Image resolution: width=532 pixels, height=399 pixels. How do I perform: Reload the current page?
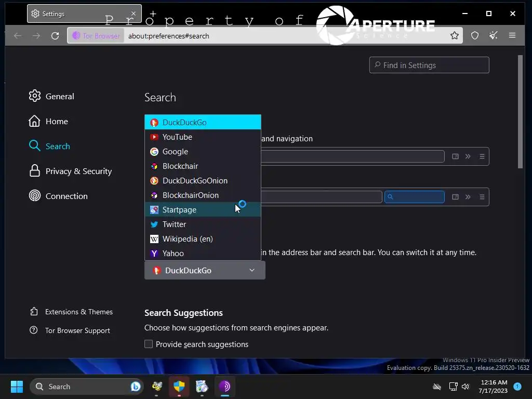click(55, 36)
